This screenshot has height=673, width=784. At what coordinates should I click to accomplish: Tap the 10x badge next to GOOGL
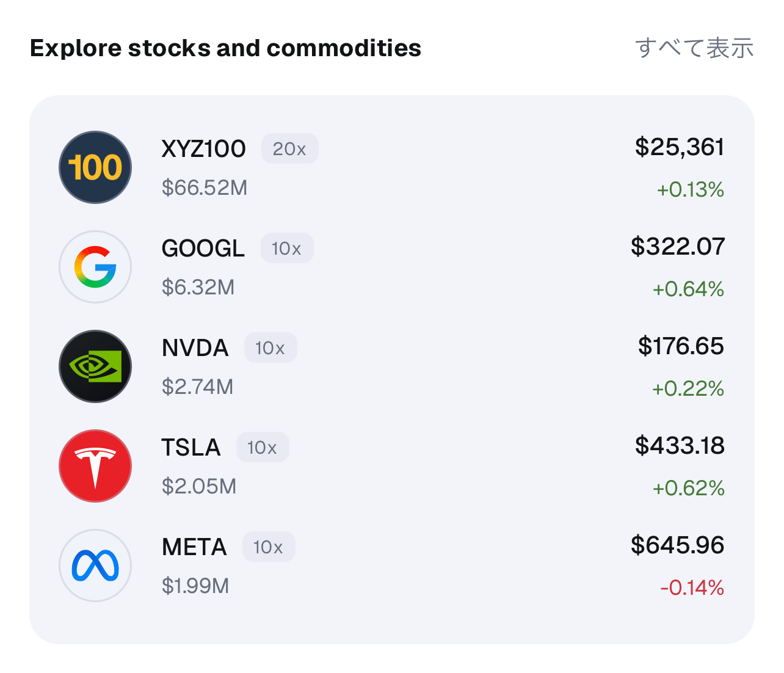point(287,248)
